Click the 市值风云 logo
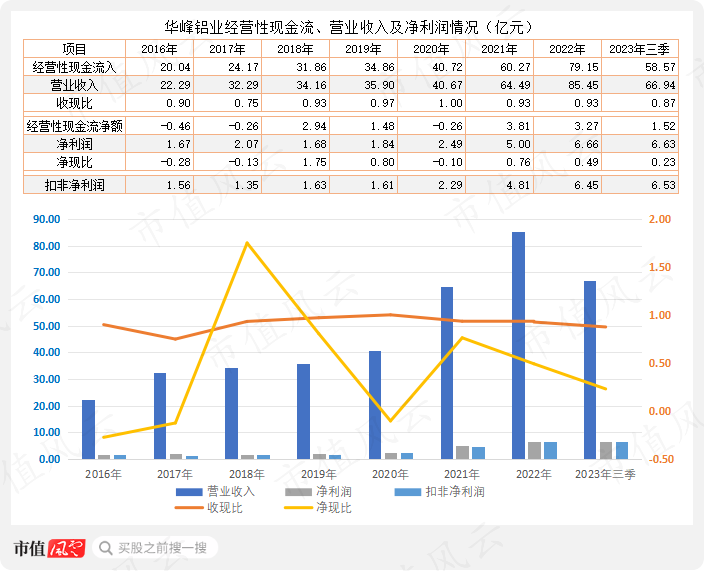 tap(49, 548)
